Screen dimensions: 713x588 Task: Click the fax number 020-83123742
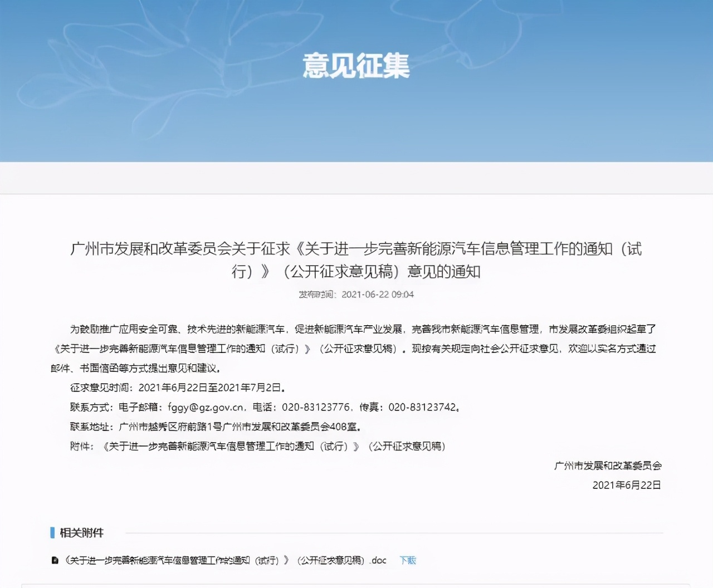tap(422, 407)
